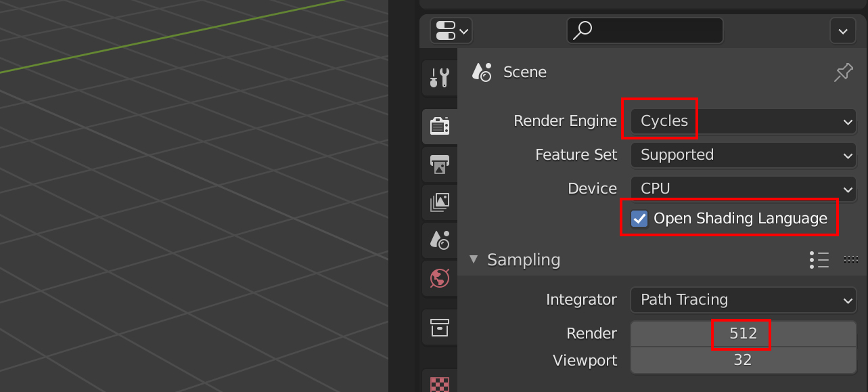Click the Feature Set label

(576, 155)
